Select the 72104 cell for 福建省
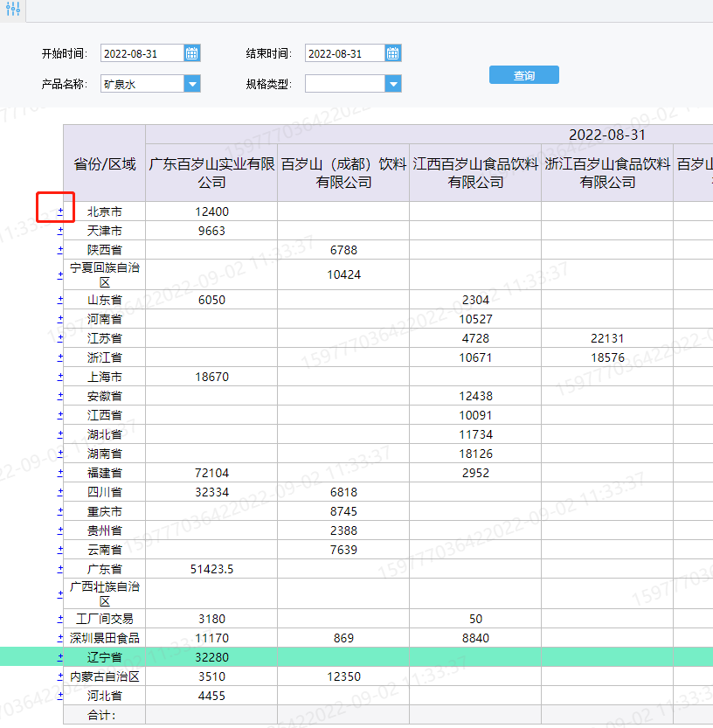 [211, 473]
